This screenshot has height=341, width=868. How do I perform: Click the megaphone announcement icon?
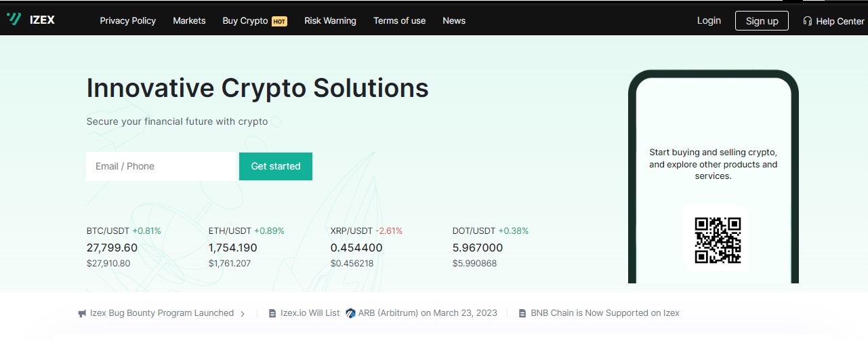click(x=82, y=313)
